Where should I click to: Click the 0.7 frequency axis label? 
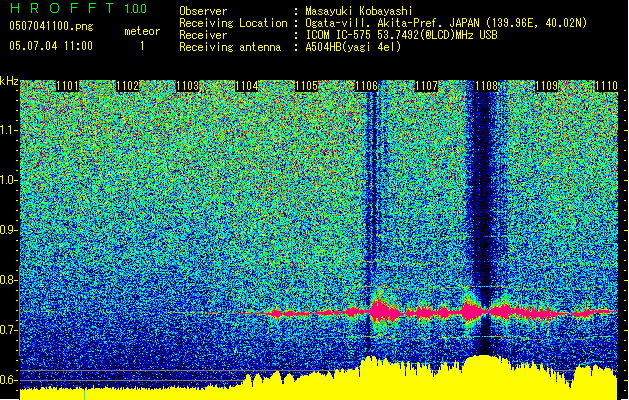click(x=9, y=330)
